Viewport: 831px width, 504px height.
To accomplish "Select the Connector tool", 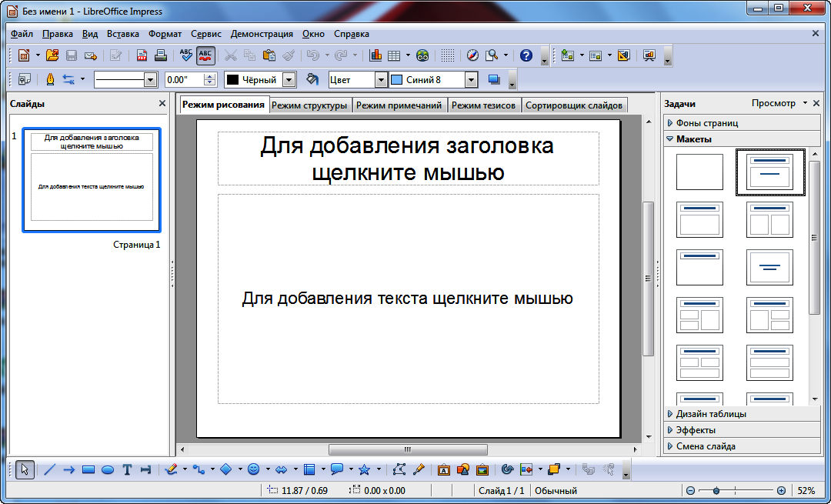I will coord(199,469).
